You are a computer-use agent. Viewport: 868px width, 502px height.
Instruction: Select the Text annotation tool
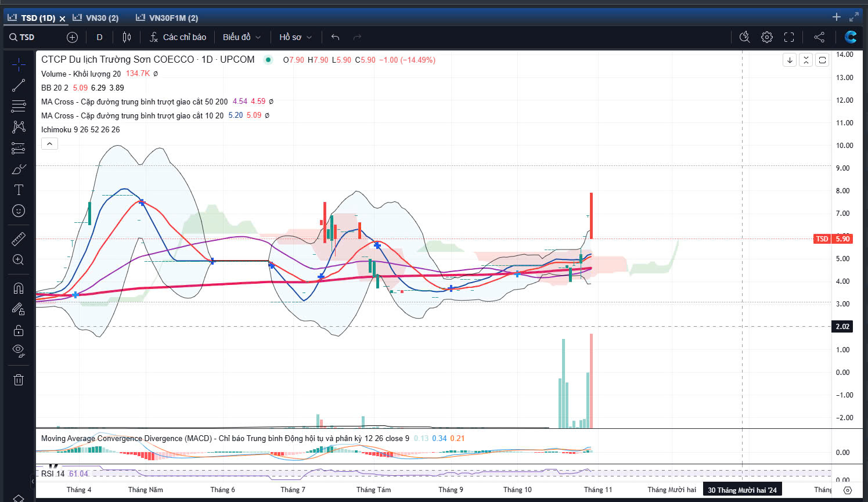[19, 190]
